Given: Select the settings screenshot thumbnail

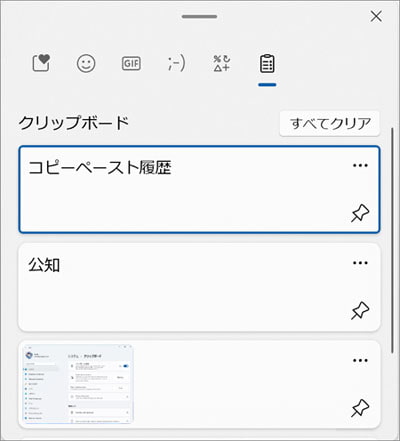Looking at the screenshot, I should click(x=77, y=384).
